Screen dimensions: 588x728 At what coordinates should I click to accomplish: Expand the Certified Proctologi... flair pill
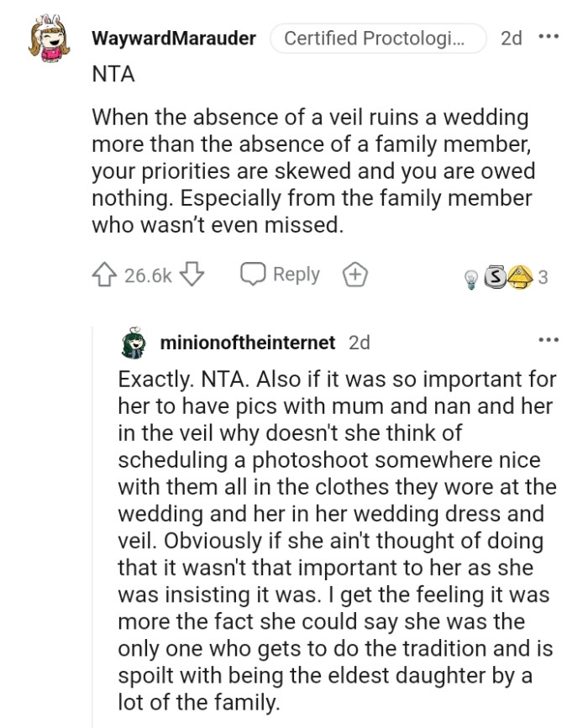tap(378, 38)
